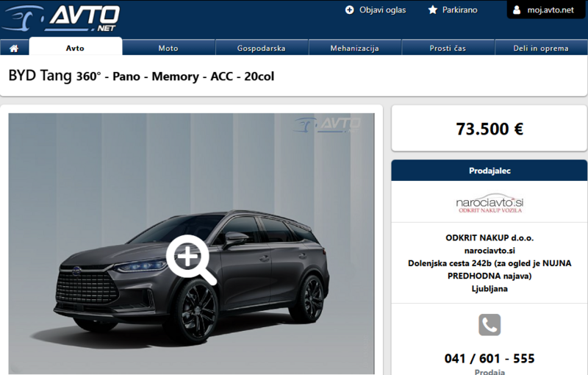Open the Prosti čas tab
588x375 pixels.
(x=448, y=48)
